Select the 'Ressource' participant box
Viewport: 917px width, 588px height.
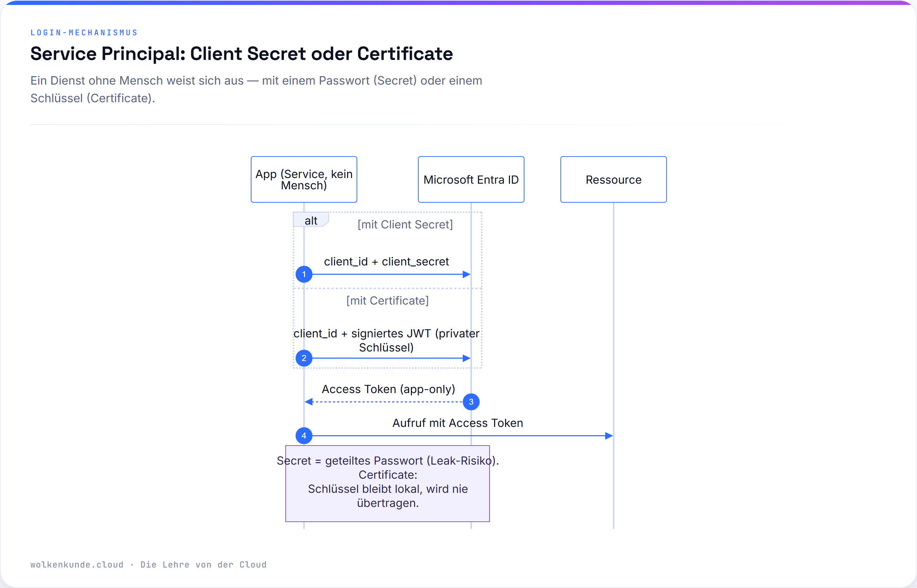pos(613,179)
